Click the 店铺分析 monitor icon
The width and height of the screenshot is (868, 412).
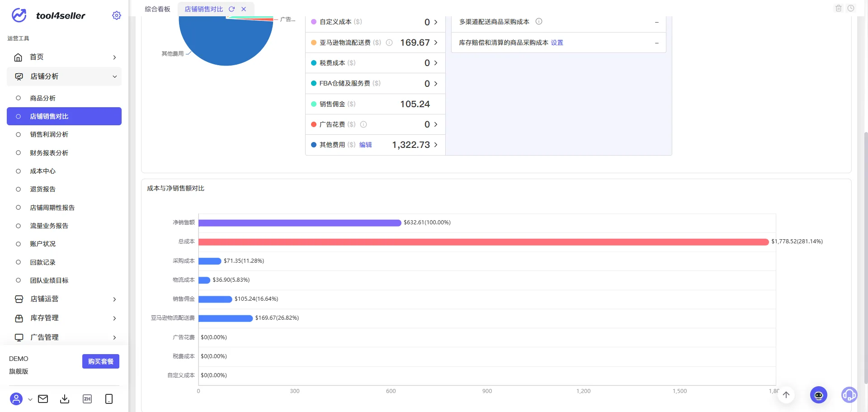(x=19, y=76)
